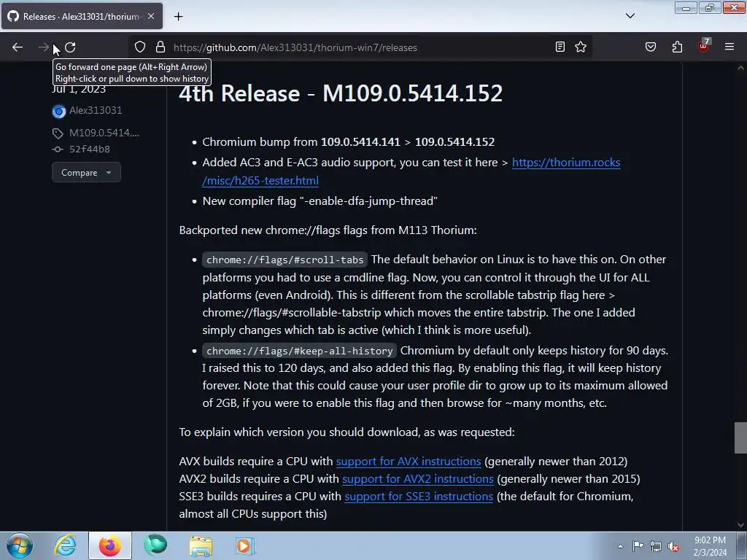The image size is (747, 560).
Task: Open the Action Center flag icon
Action: 638,546
